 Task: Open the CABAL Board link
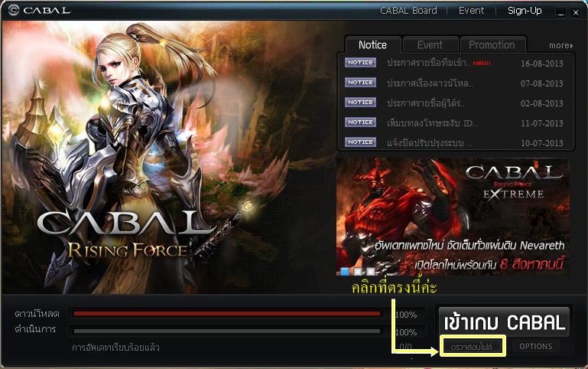point(409,11)
